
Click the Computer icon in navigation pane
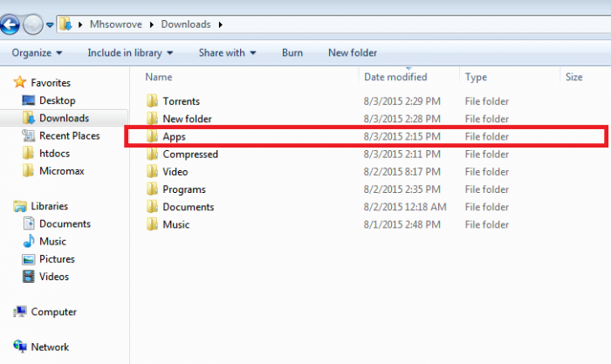click(x=20, y=312)
